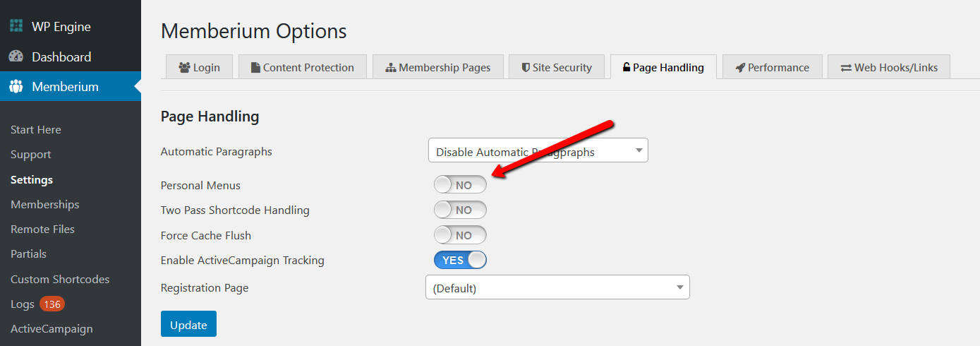Enable the Personal Menus toggle
The width and height of the screenshot is (980, 346).
(x=460, y=185)
